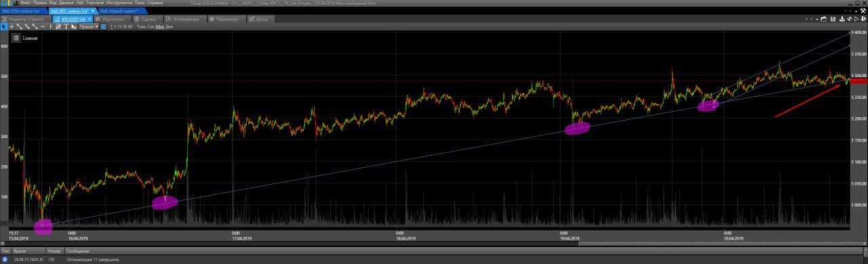The width and height of the screenshot is (868, 264).
Task: Click the TSLab app logo icon
Action: pos(6,3)
